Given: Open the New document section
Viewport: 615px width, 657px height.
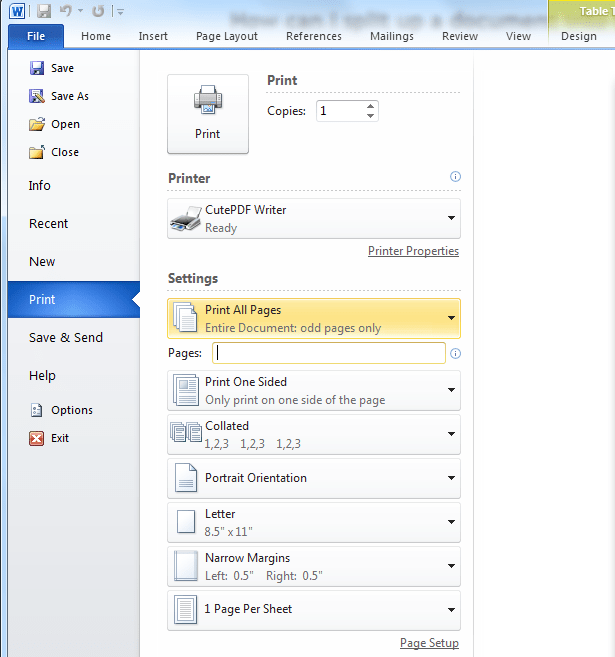Looking at the screenshot, I should click(x=42, y=262).
